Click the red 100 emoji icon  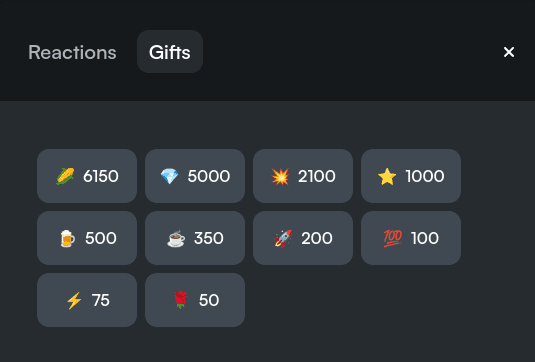point(392,238)
